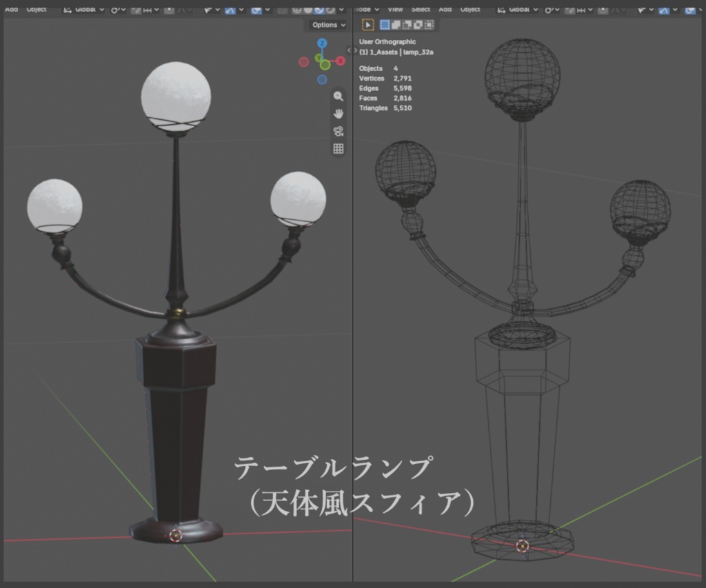Switch left viewport to material preview shading

pyautogui.click(x=319, y=10)
